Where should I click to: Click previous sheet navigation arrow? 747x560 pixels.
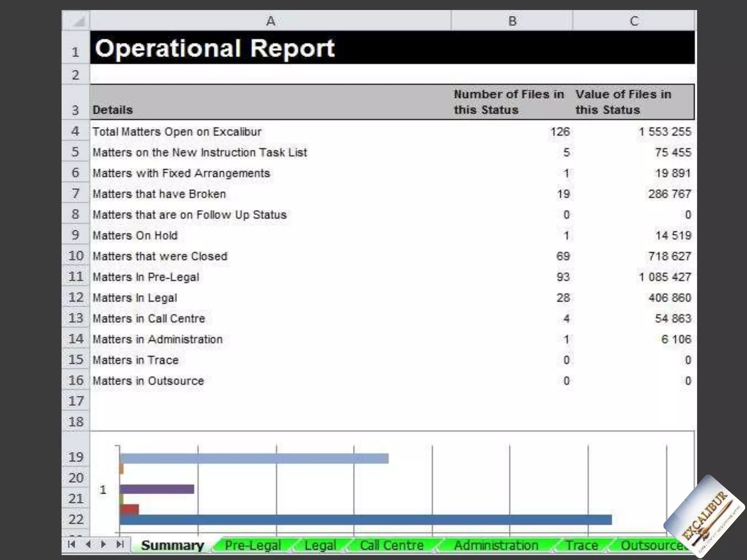88,544
